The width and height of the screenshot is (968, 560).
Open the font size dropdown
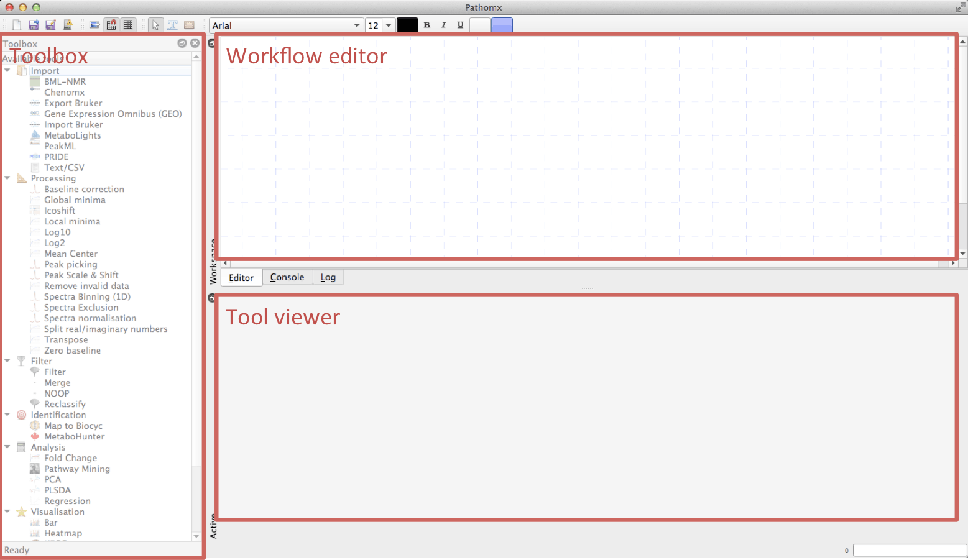click(x=389, y=25)
